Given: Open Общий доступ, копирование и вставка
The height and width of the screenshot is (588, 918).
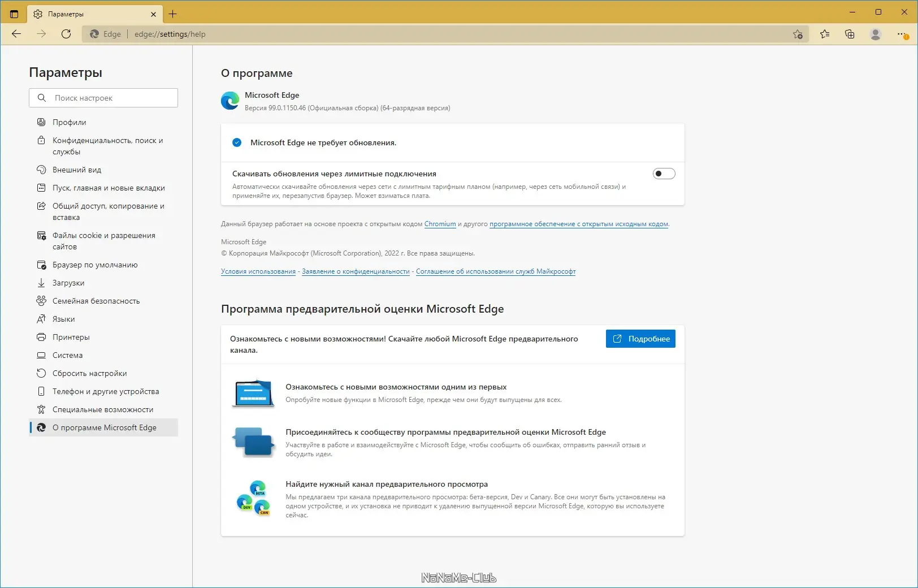Looking at the screenshot, I should click(x=103, y=211).
